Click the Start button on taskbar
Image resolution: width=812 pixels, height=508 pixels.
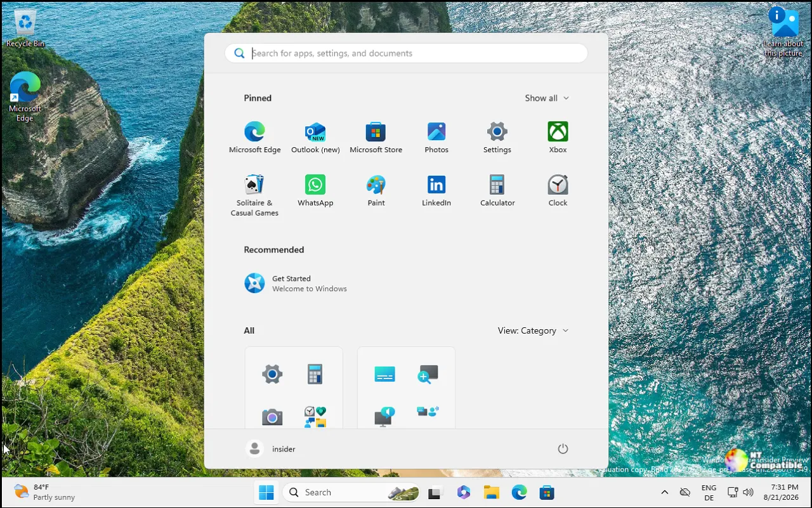coord(266,492)
